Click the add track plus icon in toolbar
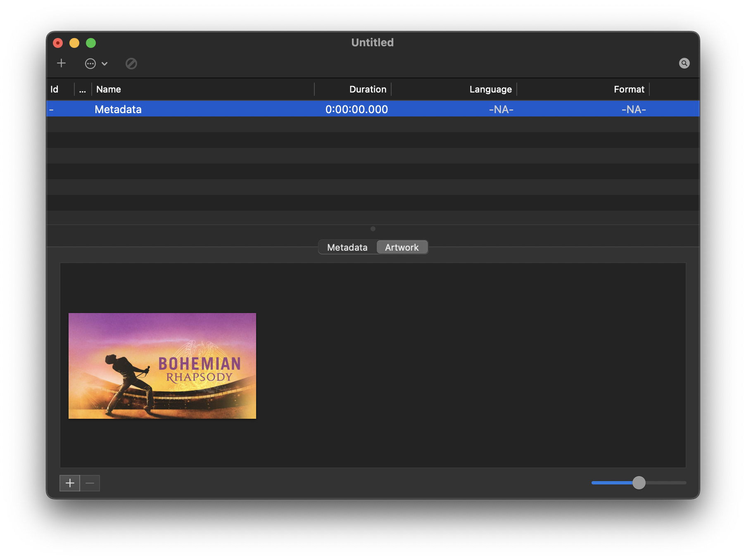The image size is (746, 560). point(61,63)
